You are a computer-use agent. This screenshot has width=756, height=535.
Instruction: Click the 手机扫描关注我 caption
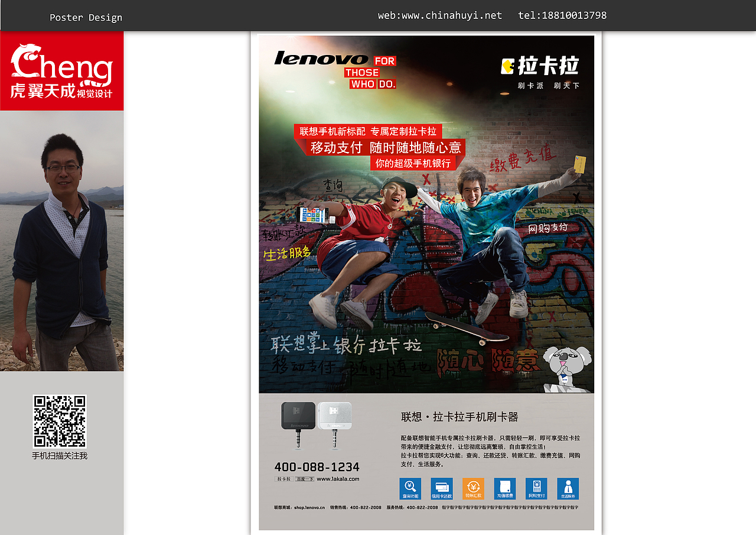click(60, 456)
